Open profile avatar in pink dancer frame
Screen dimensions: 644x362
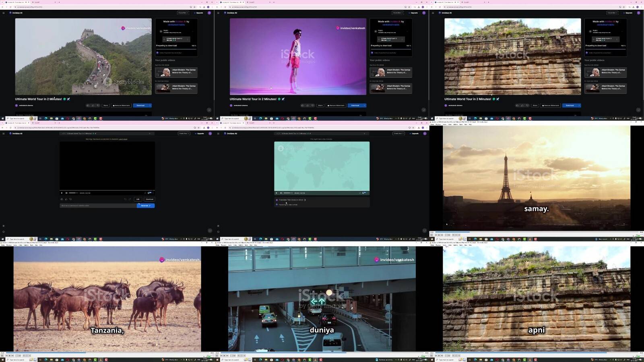[424, 13]
